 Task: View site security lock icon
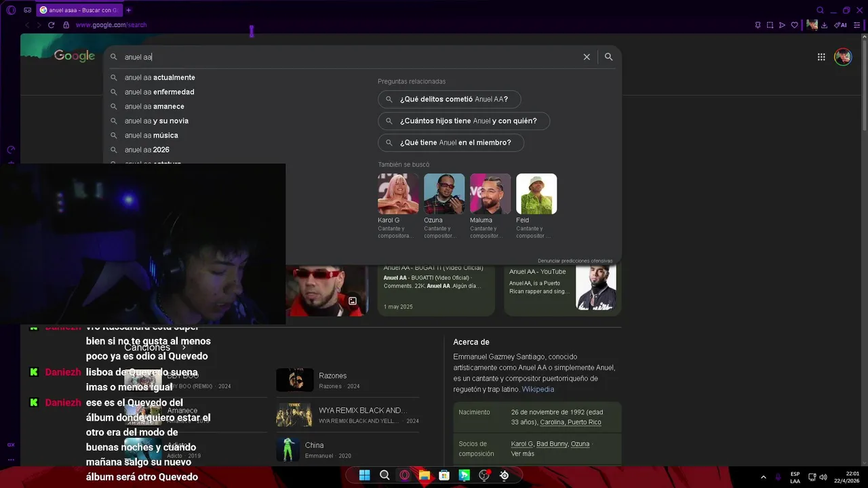tap(66, 25)
